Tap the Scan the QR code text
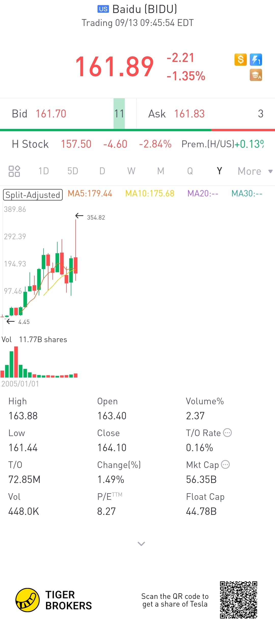Screen dimensions: 275x644 point(175,600)
